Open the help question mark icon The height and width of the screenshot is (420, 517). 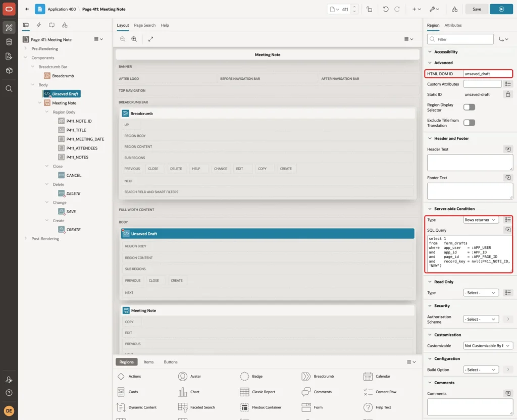pyautogui.click(x=9, y=392)
